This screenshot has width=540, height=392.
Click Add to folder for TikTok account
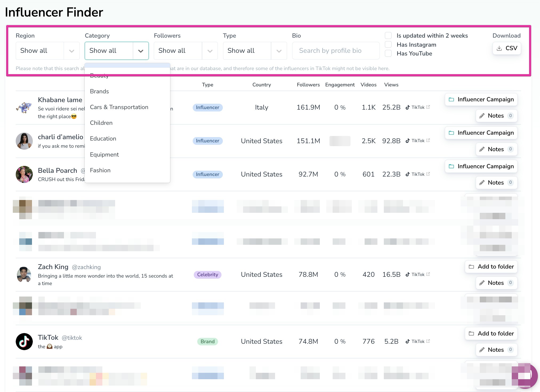point(491,334)
